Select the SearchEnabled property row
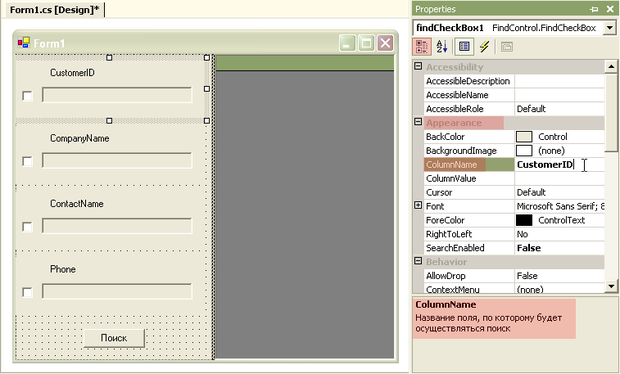The image size is (620, 374). (514, 248)
